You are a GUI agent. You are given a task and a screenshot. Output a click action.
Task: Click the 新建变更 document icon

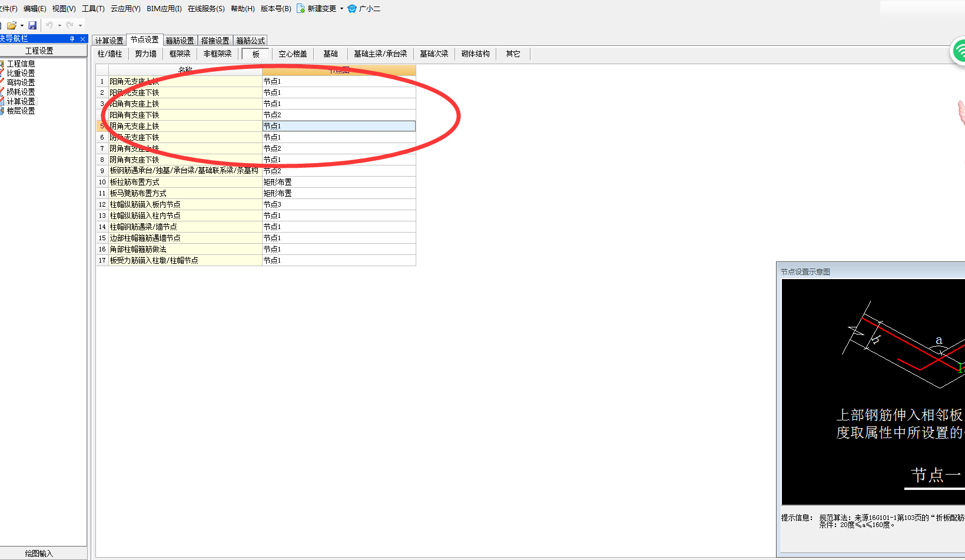tap(301, 9)
